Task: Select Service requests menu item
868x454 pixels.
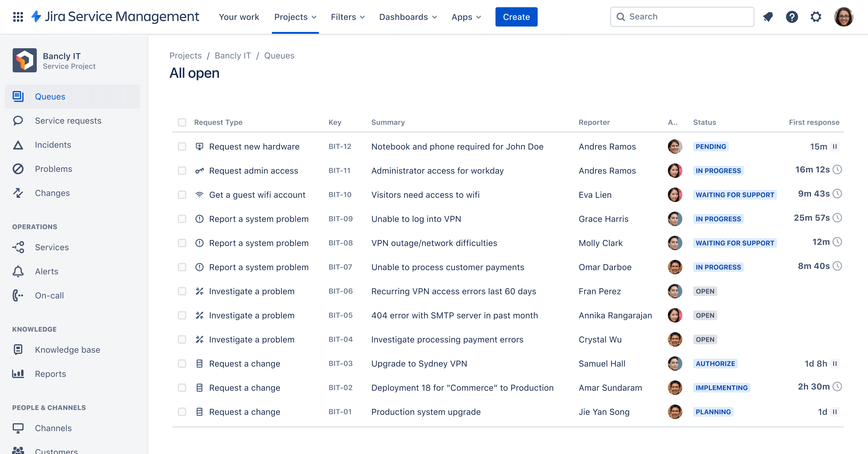Action: pyautogui.click(x=68, y=121)
